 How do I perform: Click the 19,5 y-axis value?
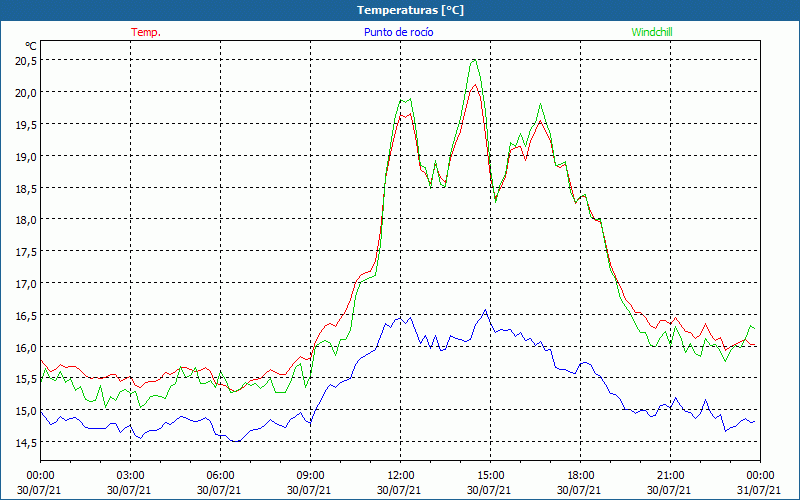tap(26, 124)
